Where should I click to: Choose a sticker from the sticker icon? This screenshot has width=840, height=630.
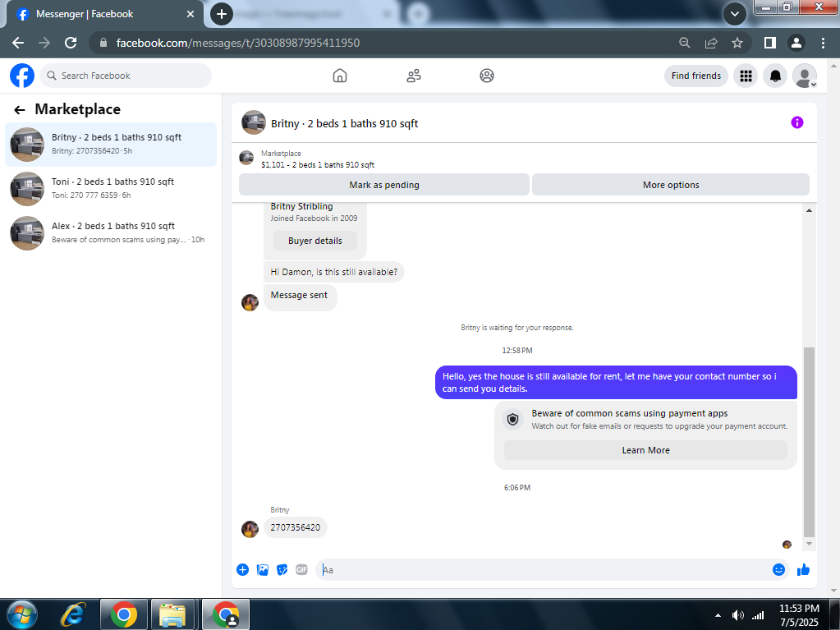coord(282,569)
